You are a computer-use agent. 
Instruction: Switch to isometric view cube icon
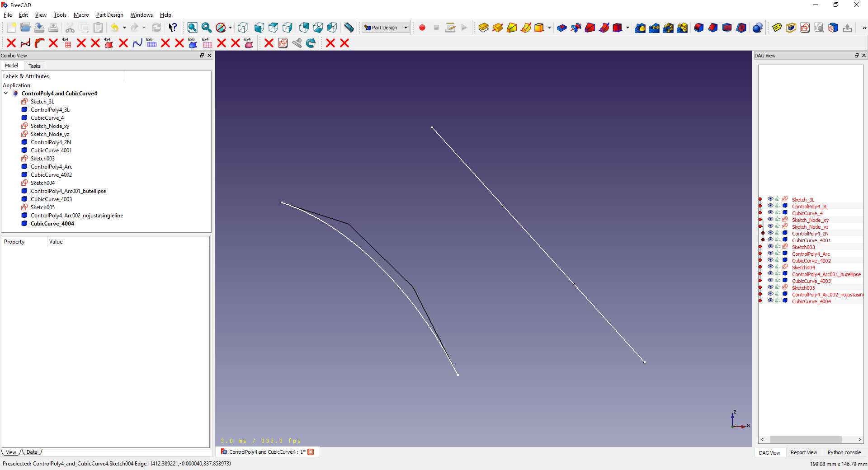point(243,28)
